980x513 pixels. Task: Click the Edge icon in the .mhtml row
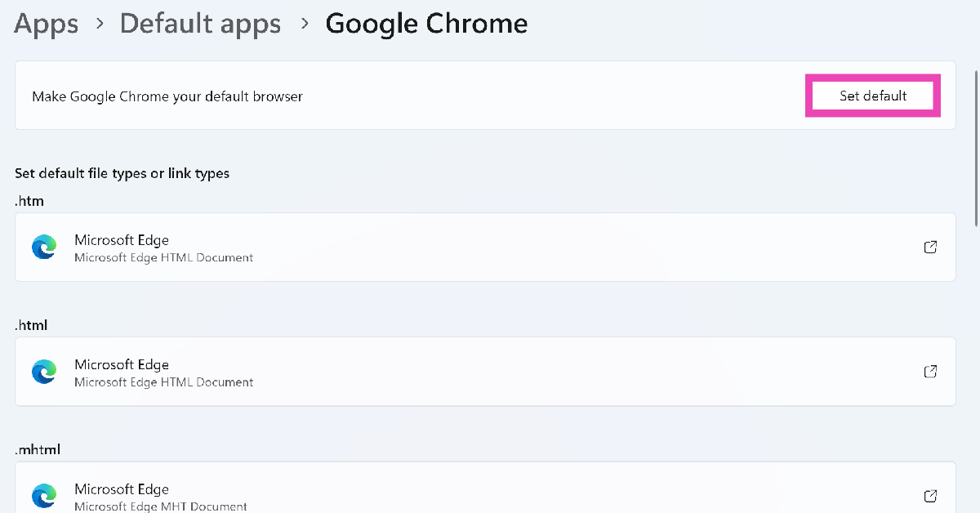(x=44, y=496)
